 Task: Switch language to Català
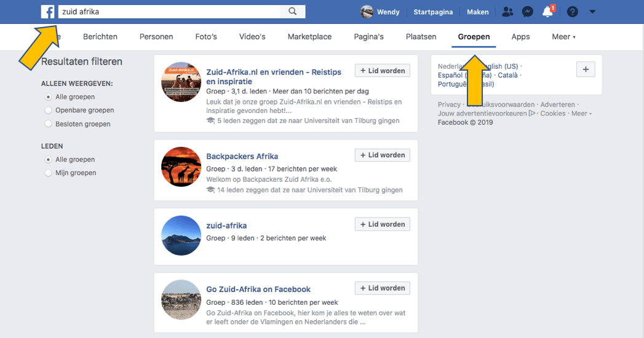point(507,75)
